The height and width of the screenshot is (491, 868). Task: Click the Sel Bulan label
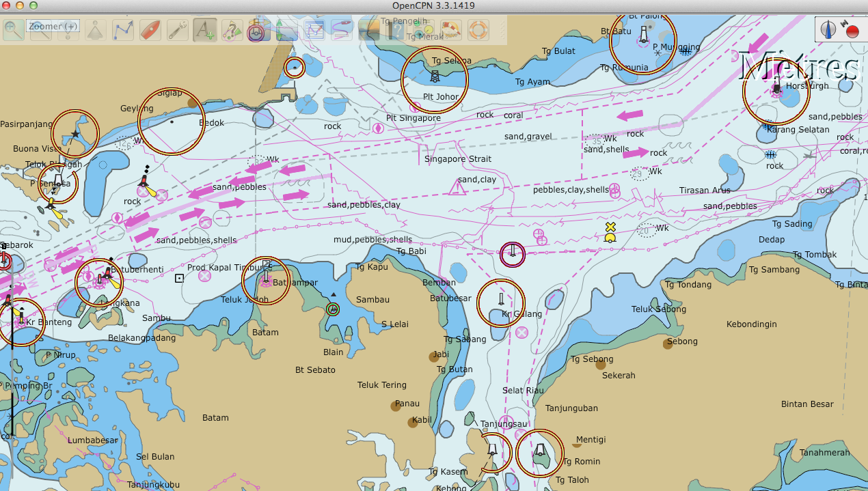155,457
